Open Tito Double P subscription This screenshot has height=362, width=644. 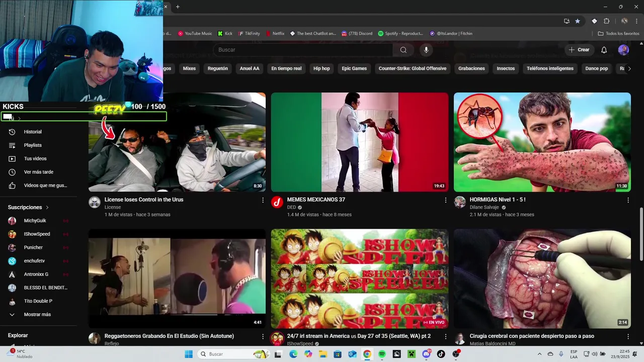38,301
